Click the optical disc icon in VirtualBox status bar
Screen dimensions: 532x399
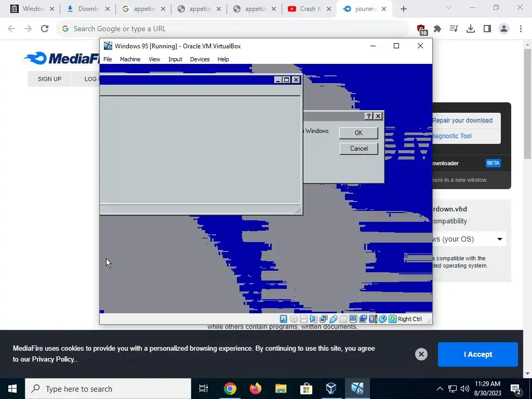pos(294,319)
